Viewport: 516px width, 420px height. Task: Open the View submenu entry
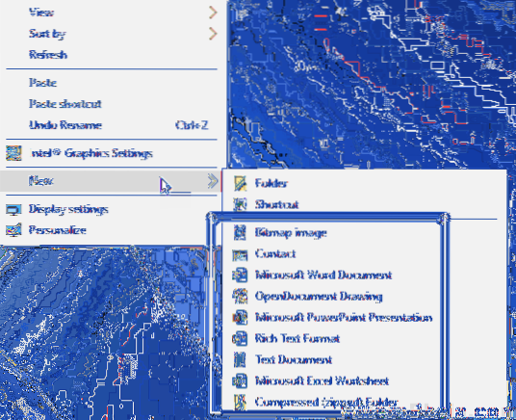[41, 13]
